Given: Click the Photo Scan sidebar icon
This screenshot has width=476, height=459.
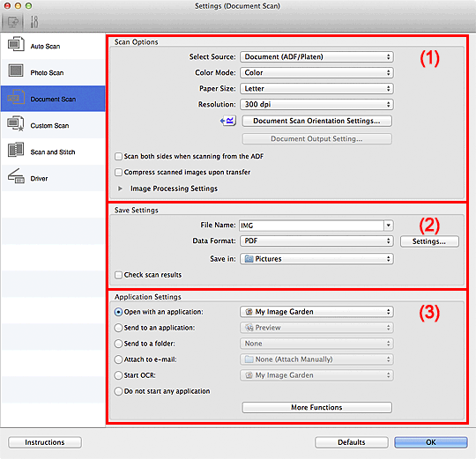Looking at the screenshot, I should [16, 70].
